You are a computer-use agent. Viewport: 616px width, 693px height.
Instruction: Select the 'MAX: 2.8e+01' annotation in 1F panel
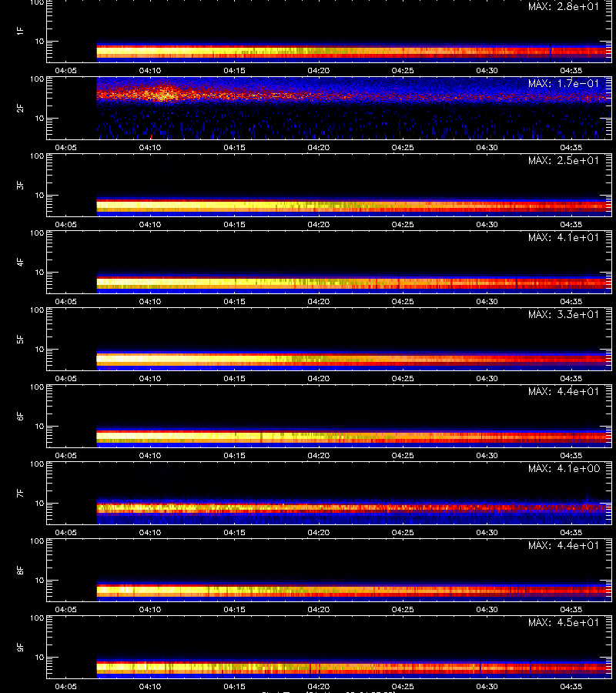[x=564, y=6]
